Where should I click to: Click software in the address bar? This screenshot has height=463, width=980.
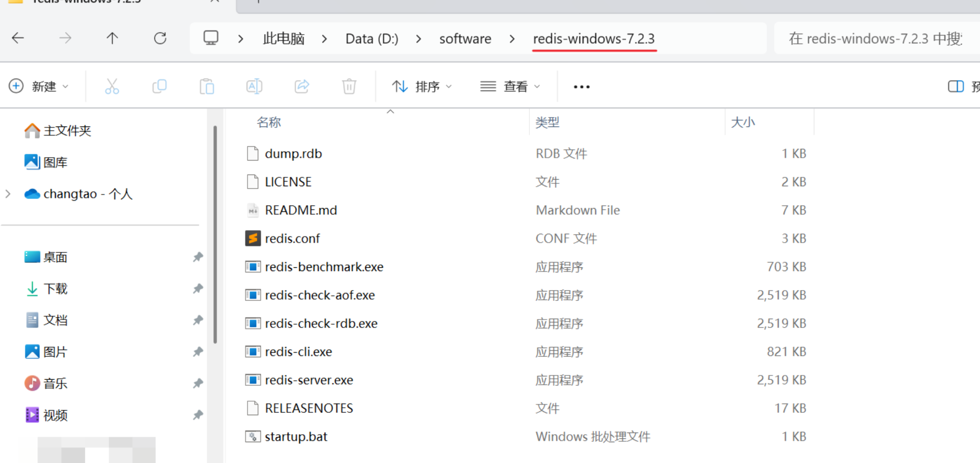[x=465, y=38]
